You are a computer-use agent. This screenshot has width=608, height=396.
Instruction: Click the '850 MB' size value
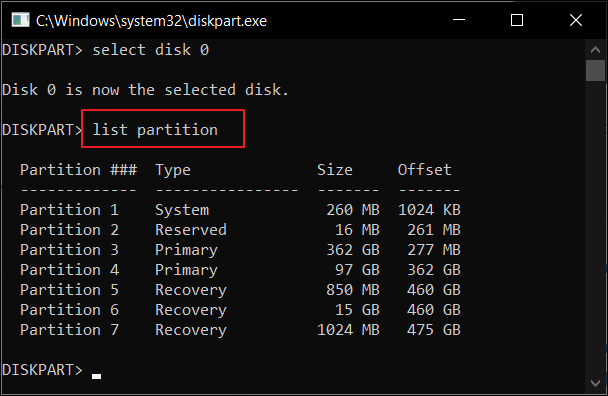353,290
